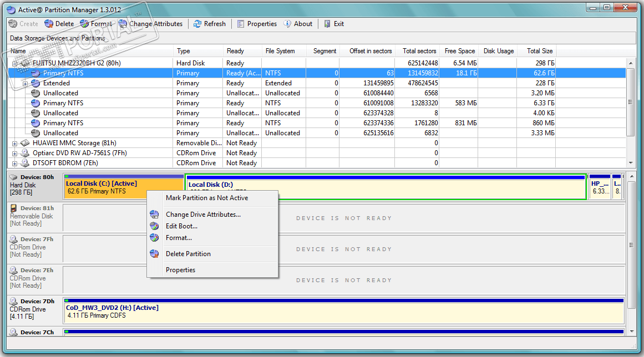Click the Change Drive Attributes menu icon
This screenshot has height=357, width=644.
154,214
